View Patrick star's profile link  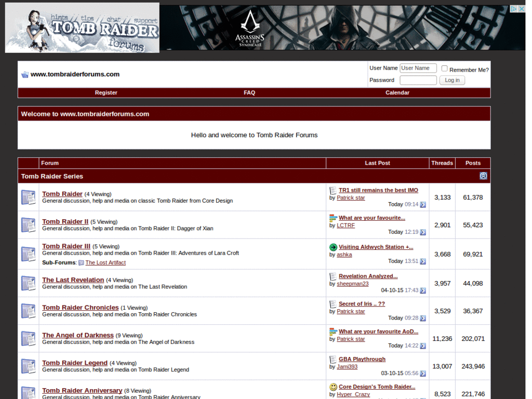(x=351, y=197)
